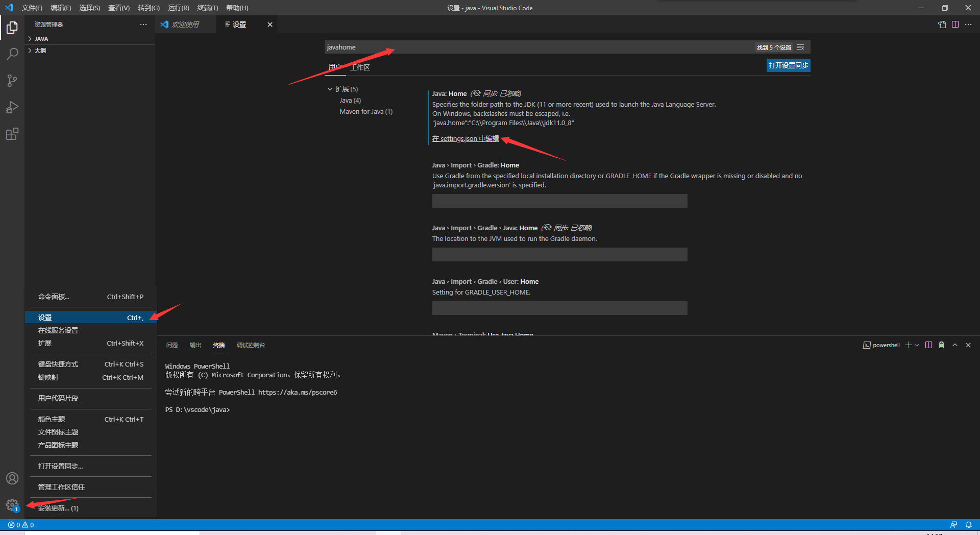
Task: Choose 键映射 from the manage menu
Action: click(x=91, y=377)
